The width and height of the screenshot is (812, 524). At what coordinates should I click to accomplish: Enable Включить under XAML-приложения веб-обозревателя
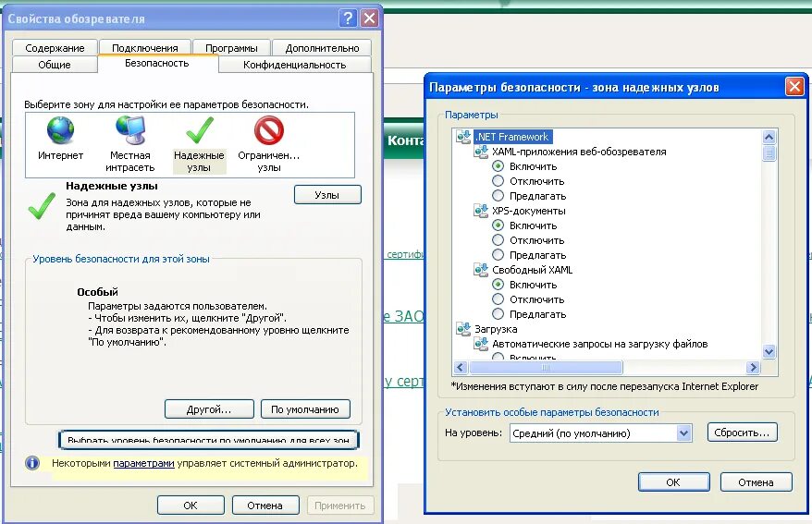tap(498, 166)
